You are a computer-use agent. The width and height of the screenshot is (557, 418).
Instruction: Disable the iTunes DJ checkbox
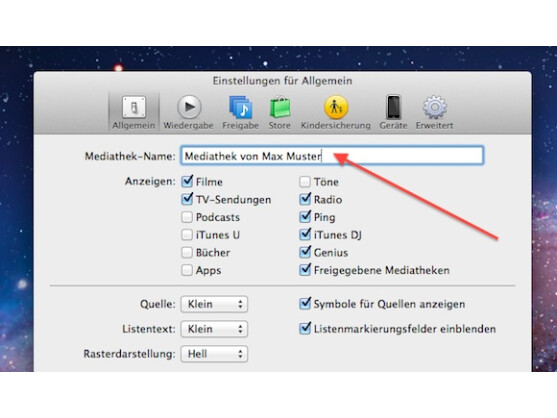point(305,235)
